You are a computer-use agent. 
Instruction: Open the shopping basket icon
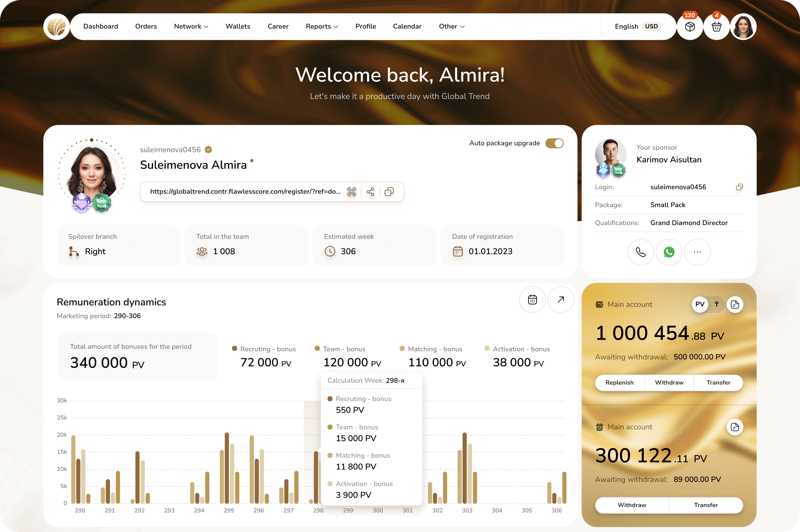click(716, 27)
